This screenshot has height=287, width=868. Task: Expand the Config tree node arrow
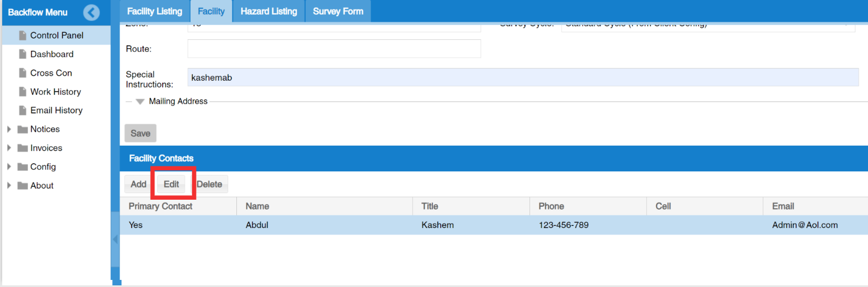pyautogui.click(x=9, y=167)
